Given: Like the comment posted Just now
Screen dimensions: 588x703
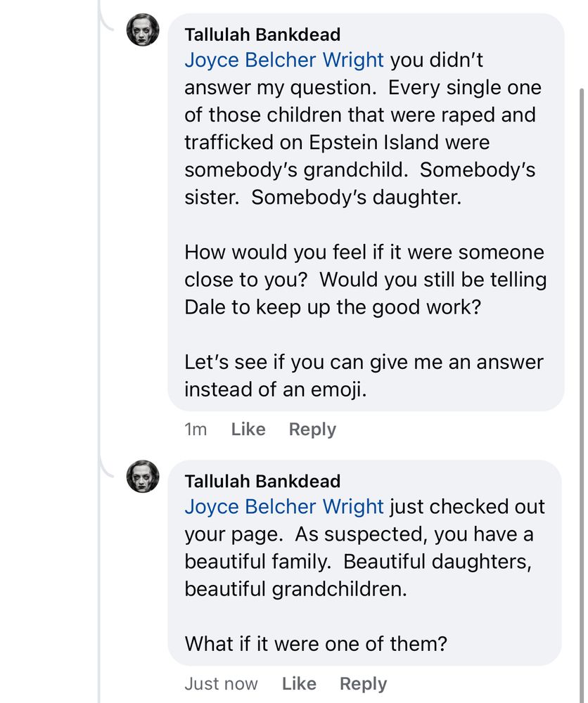Looking at the screenshot, I should pyautogui.click(x=299, y=683).
